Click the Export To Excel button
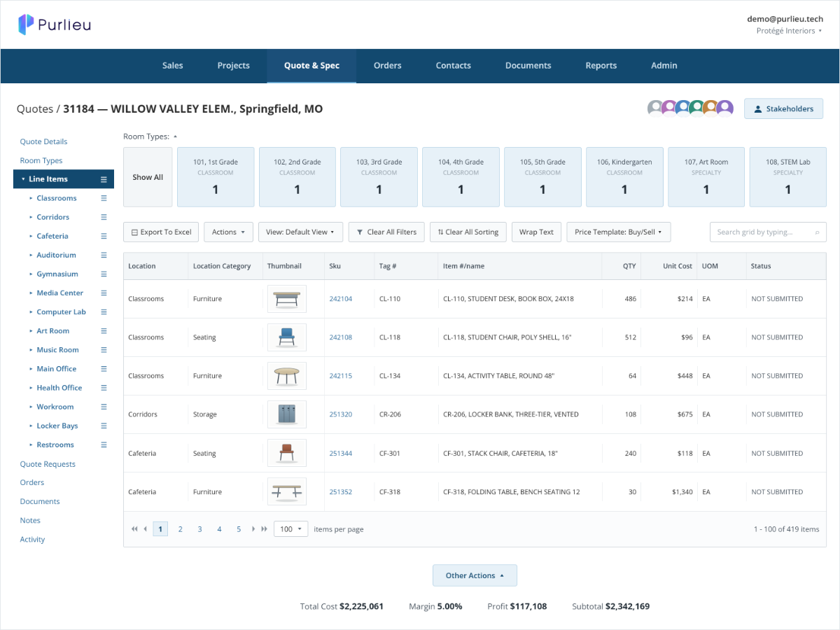Image resolution: width=840 pixels, height=630 pixels. click(x=161, y=232)
